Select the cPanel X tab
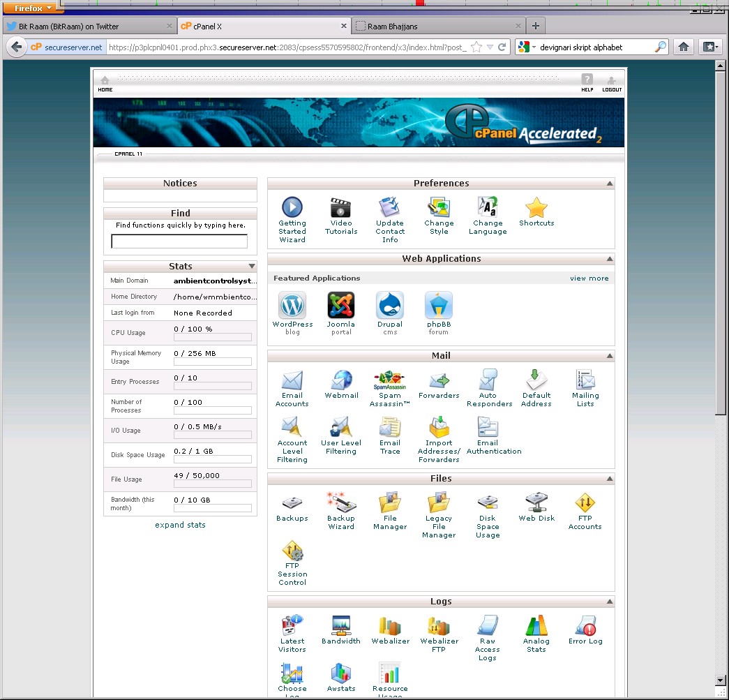729x700 pixels. (x=264, y=26)
